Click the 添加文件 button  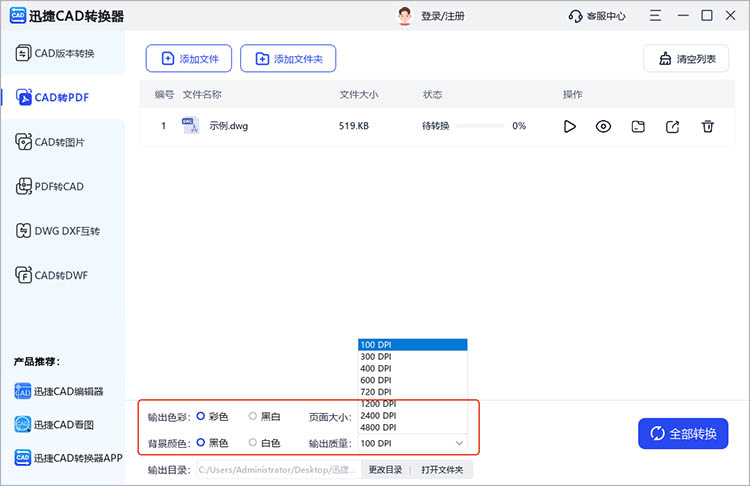(189, 58)
